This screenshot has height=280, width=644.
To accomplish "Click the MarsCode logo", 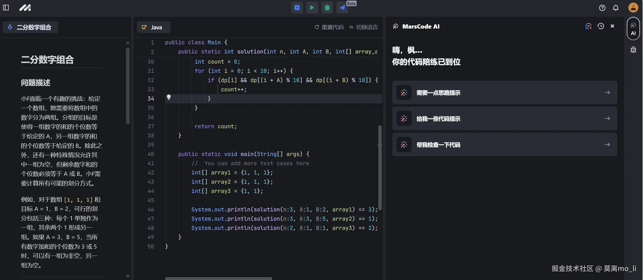I will click(25, 8).
